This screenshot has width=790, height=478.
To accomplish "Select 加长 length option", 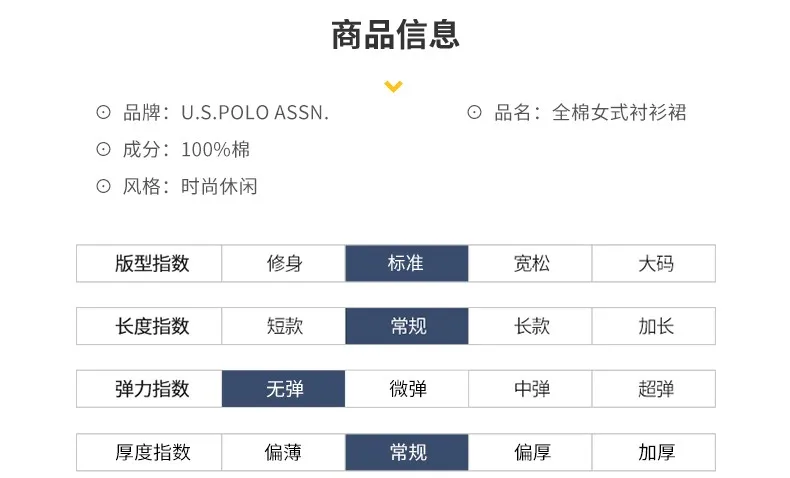I will pos(655,327).
